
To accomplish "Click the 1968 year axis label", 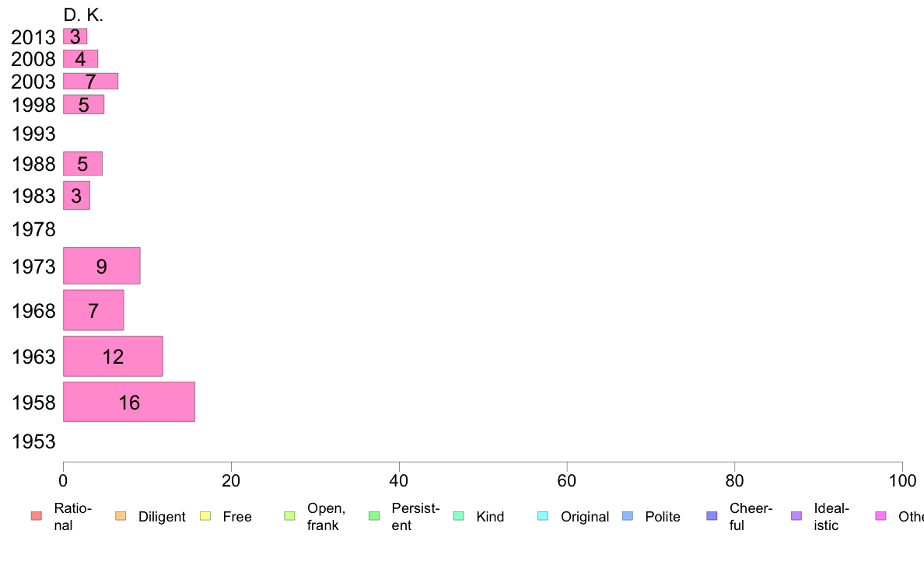I will tap(33, 311).
